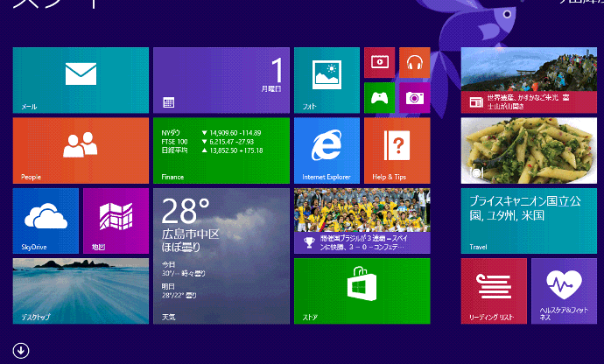Open the Maps (地図) tile
604x364 pixels.
pos(116,220)
